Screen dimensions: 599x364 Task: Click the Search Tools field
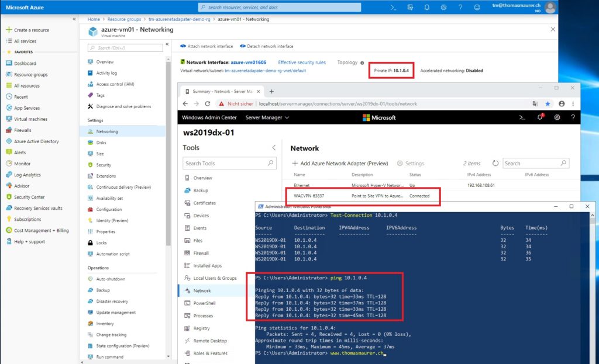pos(229,164)
